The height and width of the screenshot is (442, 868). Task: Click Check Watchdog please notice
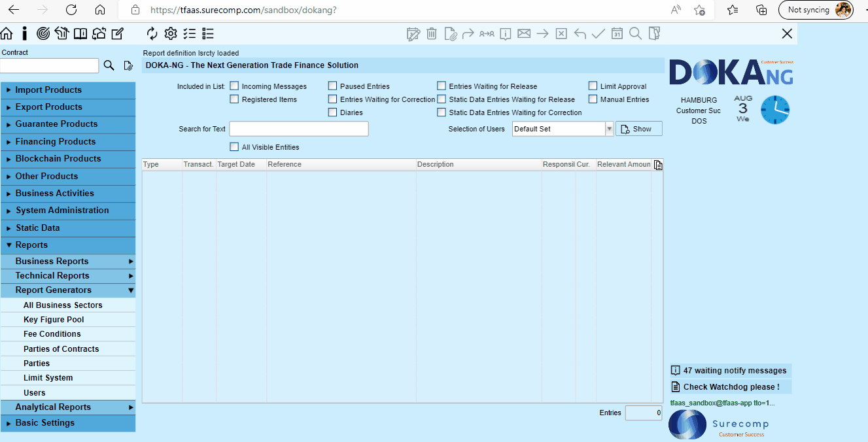click(x=730, y=387)
